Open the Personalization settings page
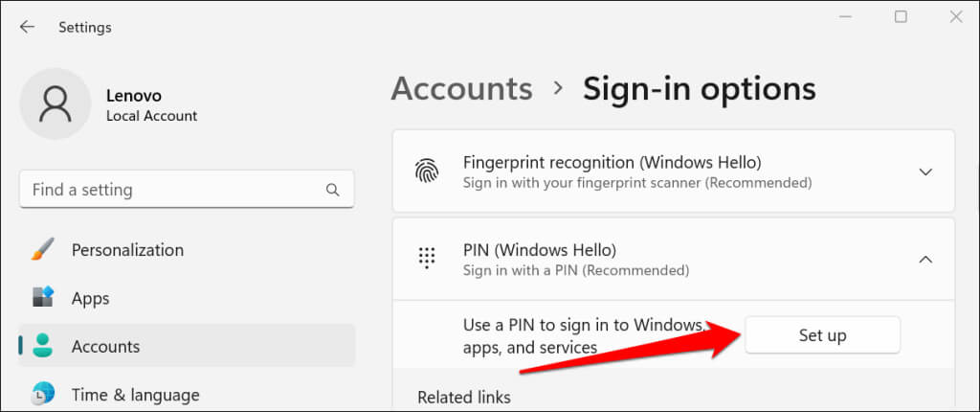 (x=127, y=250)
